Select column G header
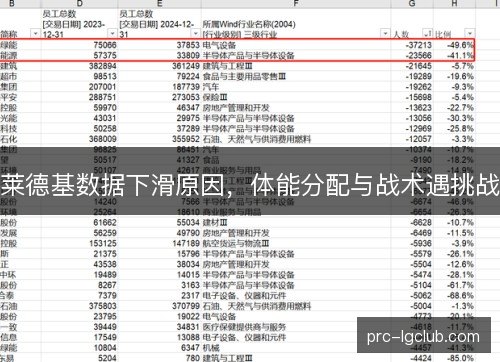The image size is (500, 362). 412,4
